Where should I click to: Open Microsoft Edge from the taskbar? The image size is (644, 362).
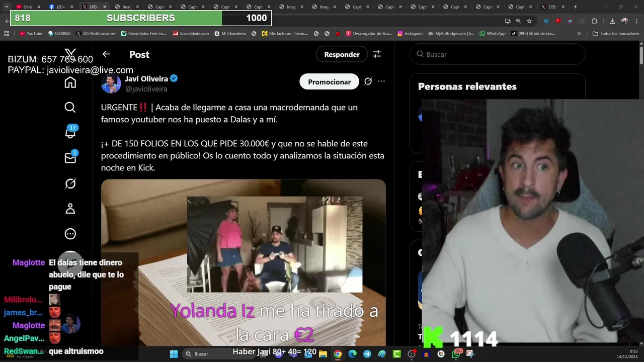353,354
